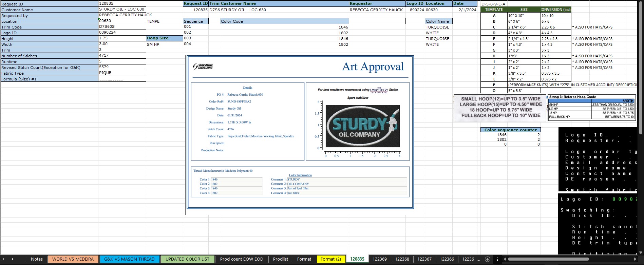
Task: Click sequence cell 001
Action: click(x=196, y=26)
